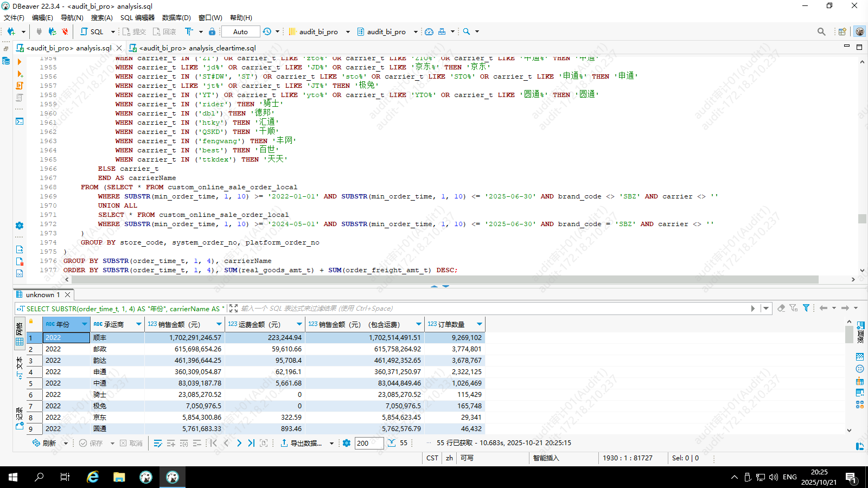Click the fetch size field showing 200

[x=368, y=443]
